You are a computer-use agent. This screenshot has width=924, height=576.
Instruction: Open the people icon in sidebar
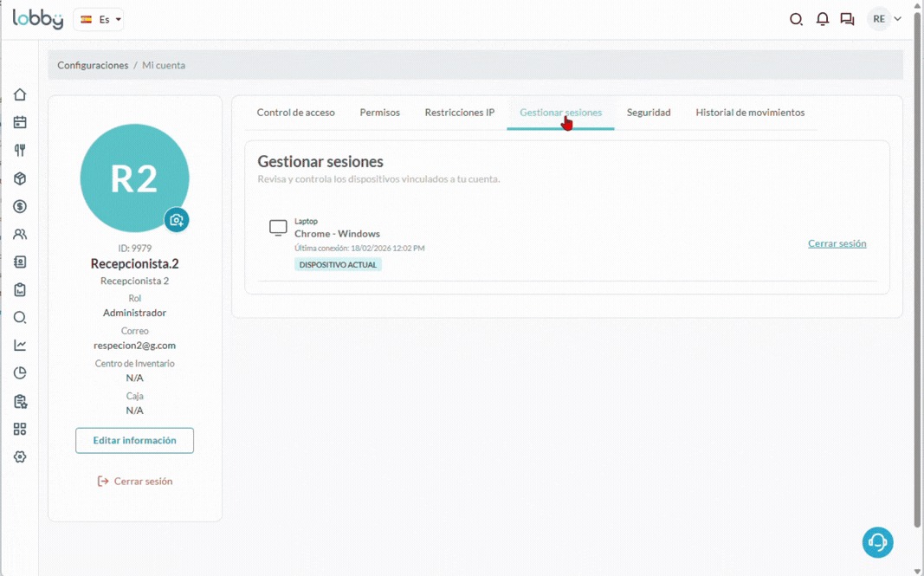click(20, 234)
